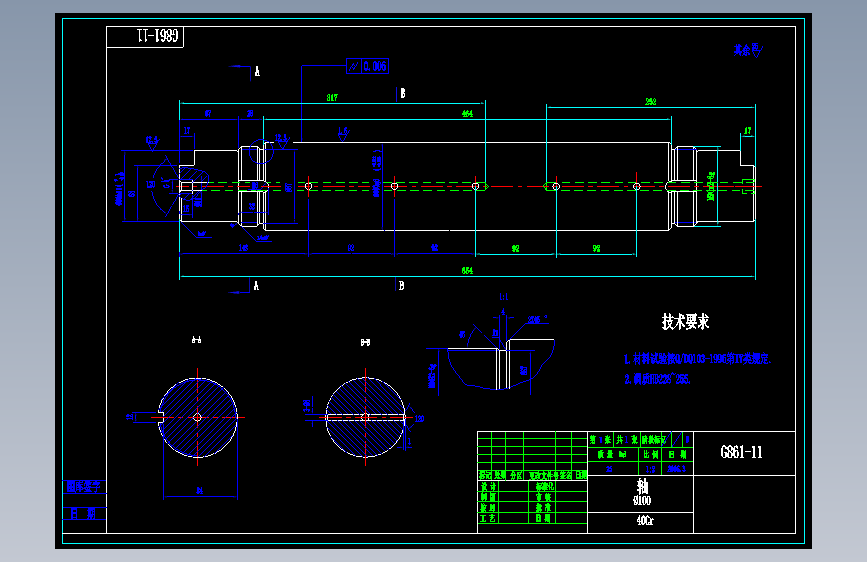Screen dimensions: 867x562
Task: Click the 84 diameter dimension under section A-A
Action: [200, 490]
